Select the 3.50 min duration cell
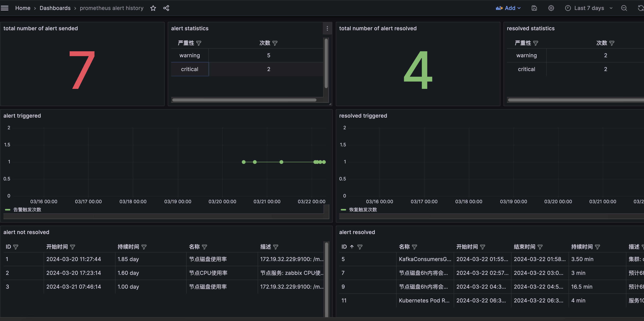The width and height of the screenshot is (644, 321). tap(597, 259)
